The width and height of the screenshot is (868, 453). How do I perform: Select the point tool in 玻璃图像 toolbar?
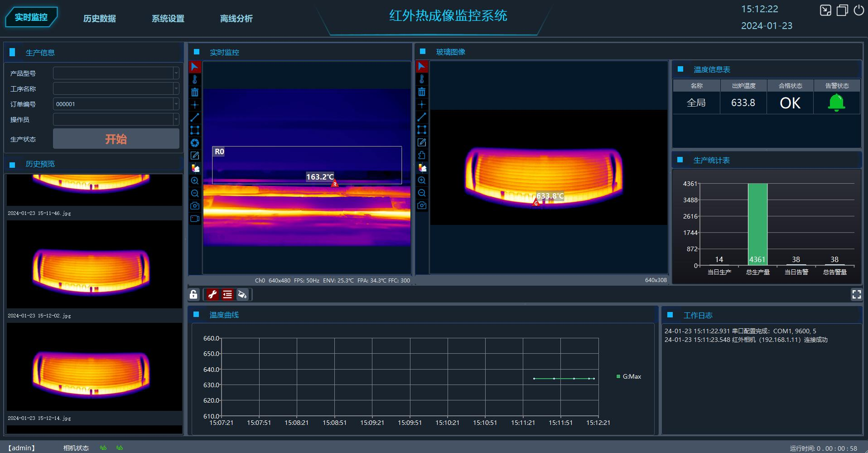(x=422, y=104)
